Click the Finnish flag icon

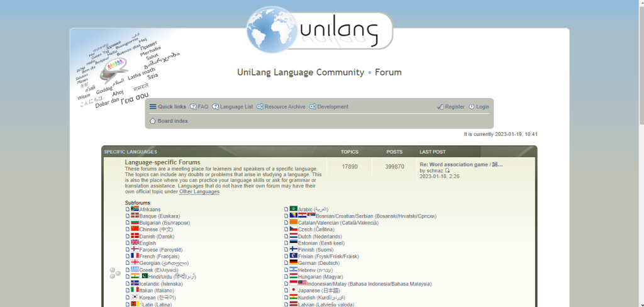click(x=293, y=249)
